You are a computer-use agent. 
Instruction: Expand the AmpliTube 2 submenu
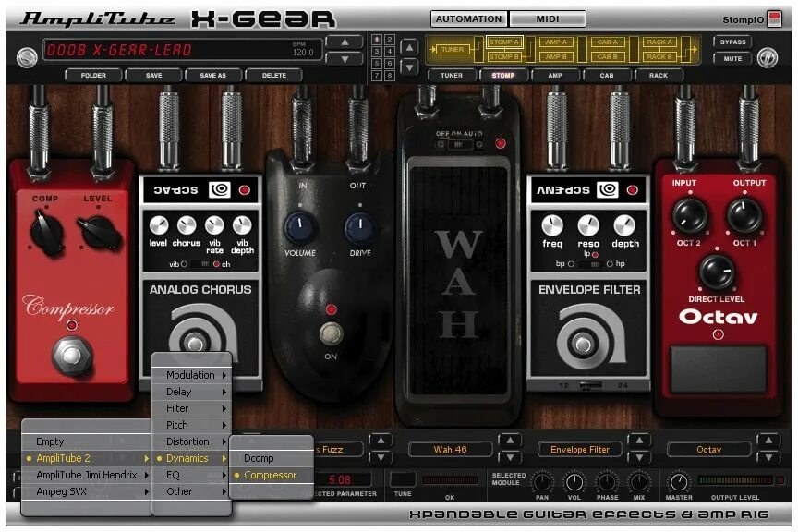[x=87, y=458]
